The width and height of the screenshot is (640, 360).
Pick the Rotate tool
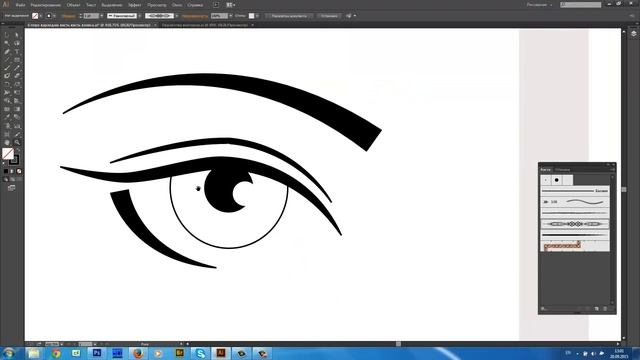(7, 84)
